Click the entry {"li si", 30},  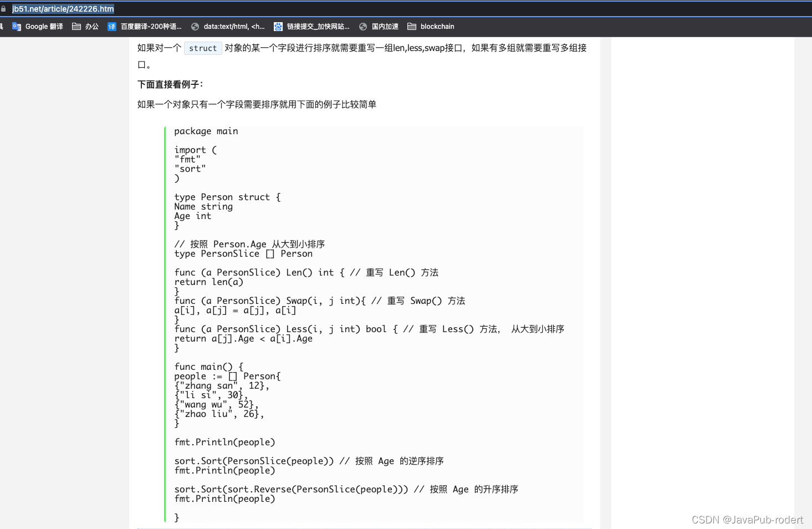point(211,395)
